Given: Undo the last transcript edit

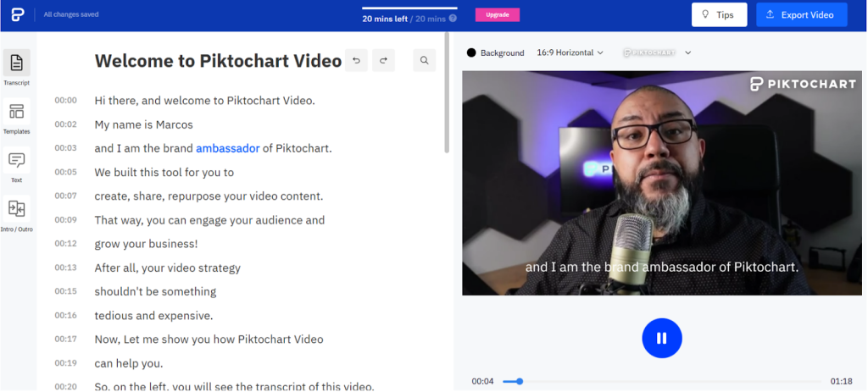Looking at the screenshot, I should [x=357, y=60].
